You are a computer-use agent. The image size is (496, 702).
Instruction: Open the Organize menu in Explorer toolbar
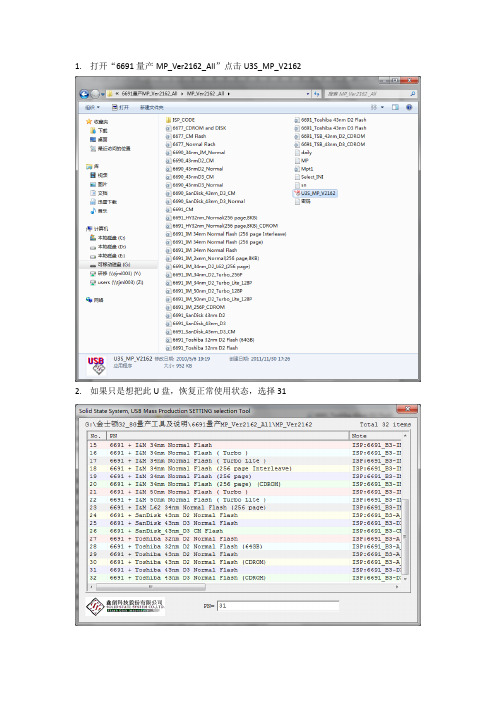coord(92,107)
